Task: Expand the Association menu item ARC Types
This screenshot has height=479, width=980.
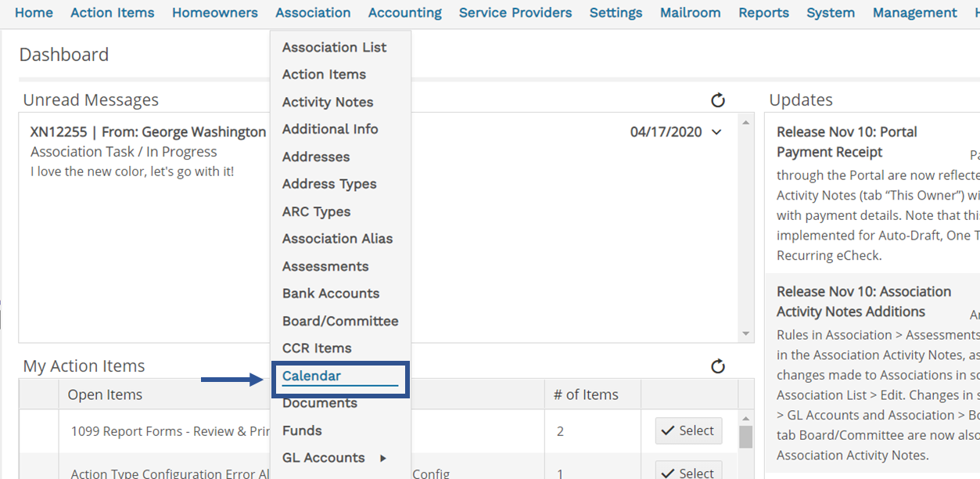Action: pos(316,211)
